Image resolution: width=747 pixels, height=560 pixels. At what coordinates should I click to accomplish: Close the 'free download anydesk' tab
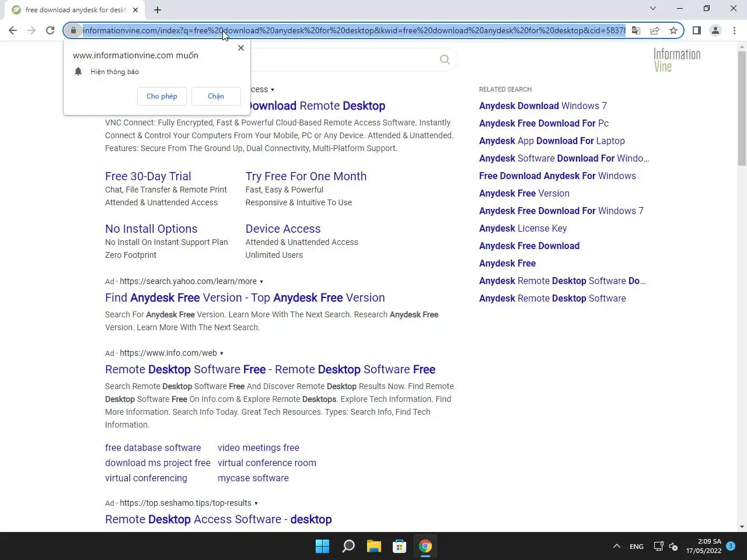(x=135, y=10)
